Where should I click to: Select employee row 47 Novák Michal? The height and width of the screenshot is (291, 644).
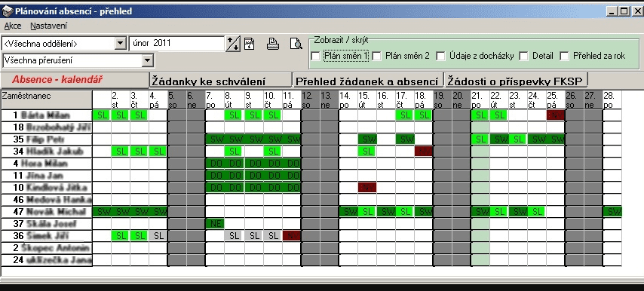(x=47, y=212)
